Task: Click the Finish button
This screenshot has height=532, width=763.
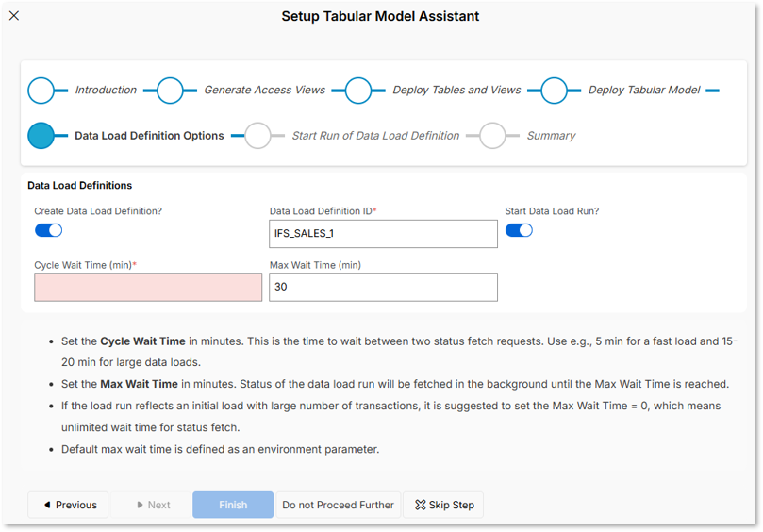Action: coord(233,505)
